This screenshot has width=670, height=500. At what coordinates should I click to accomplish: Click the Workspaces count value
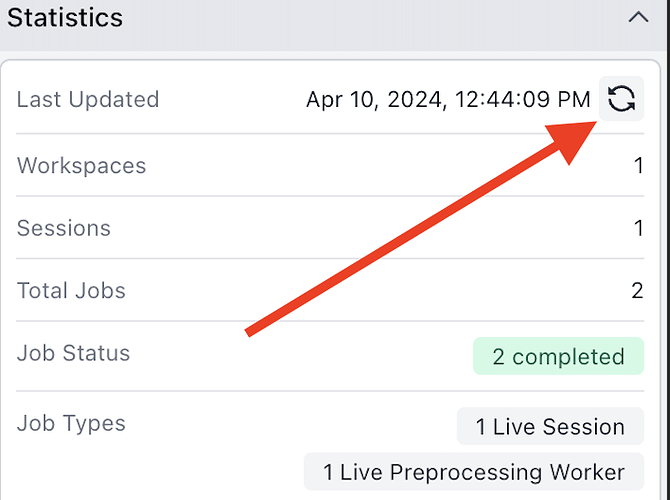pyautogui.click(x=638, y=165)
